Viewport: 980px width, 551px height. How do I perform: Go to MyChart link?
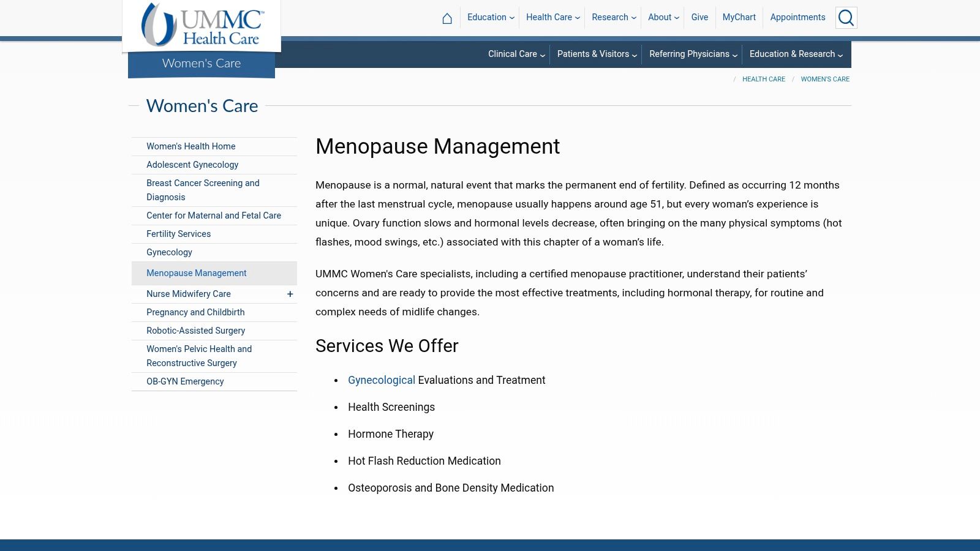(739, 17)
